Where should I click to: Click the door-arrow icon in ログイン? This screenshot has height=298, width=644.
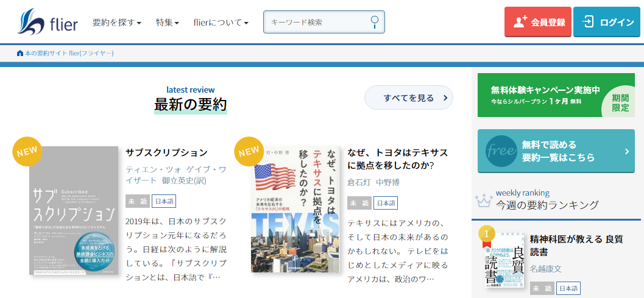click(x=588, y=21)
